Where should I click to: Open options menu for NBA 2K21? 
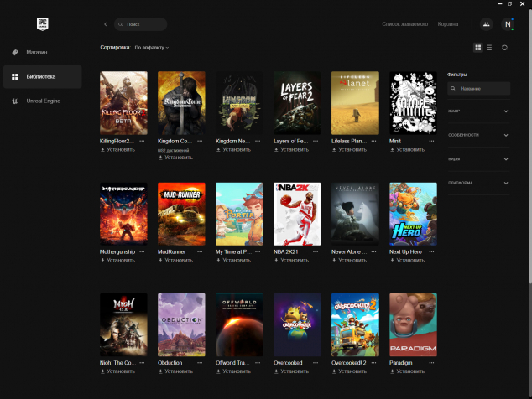pyautogui.click(x=316, y=251)
